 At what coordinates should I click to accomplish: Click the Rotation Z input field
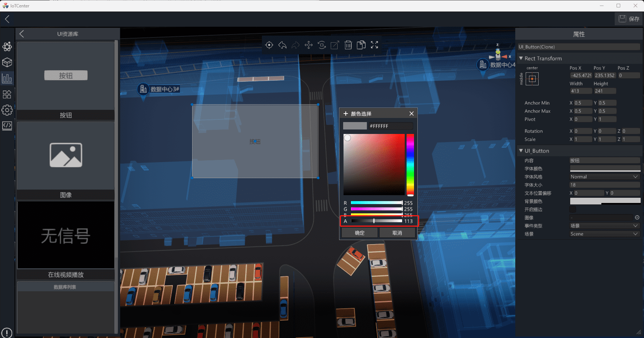click(631, 131)
